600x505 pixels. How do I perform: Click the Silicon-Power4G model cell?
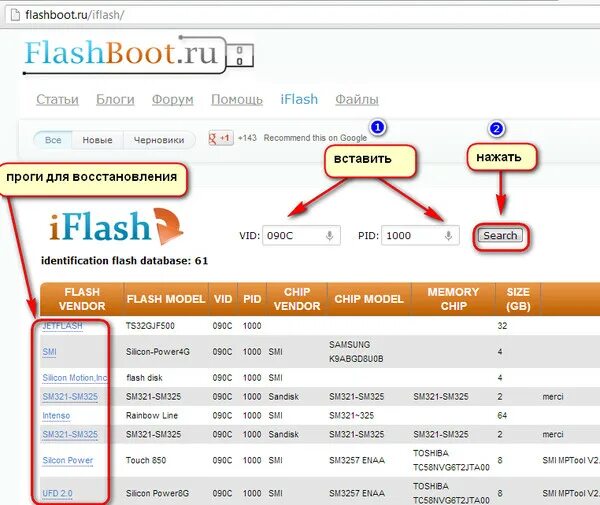tap(158, 352)
